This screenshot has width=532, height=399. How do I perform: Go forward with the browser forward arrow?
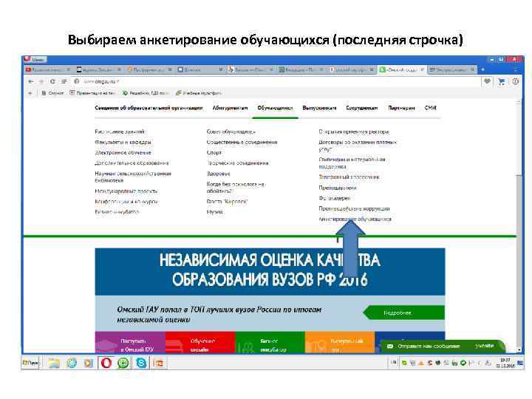(x=41, y=81)
